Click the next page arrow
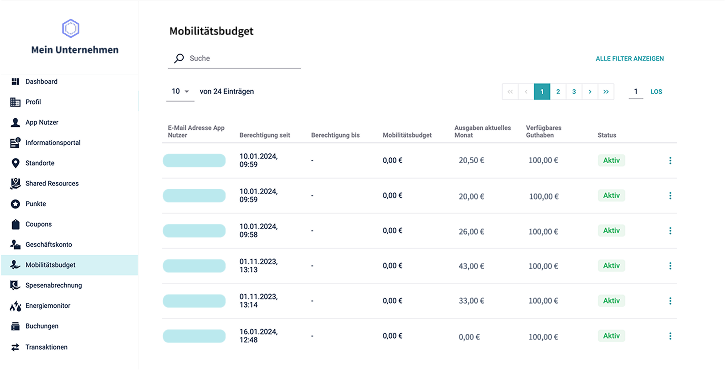The image size is (725, 371). 590,92
